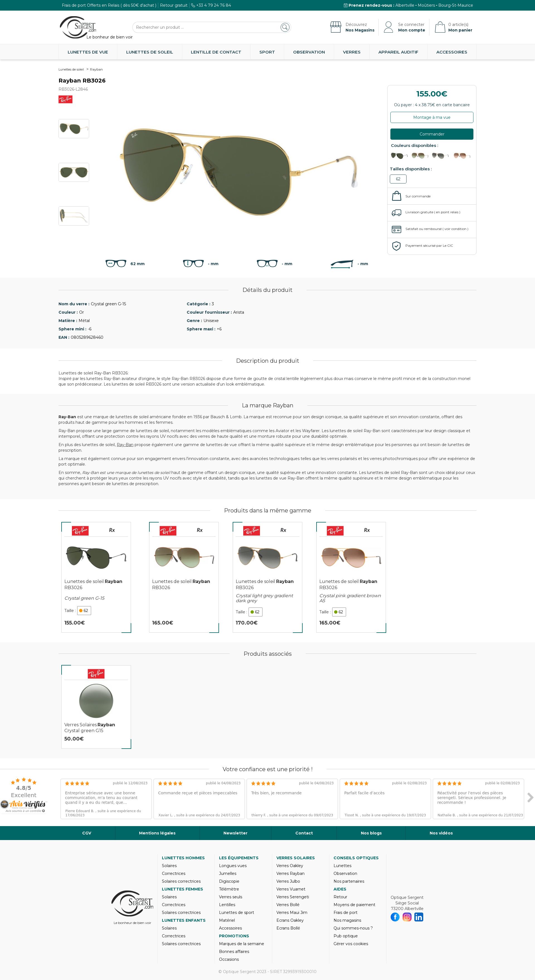The height and width of the screenshot is (980, 535).
Task: Click the Rx label on the 170.00€ card
Action: click(x=283, y=530)
